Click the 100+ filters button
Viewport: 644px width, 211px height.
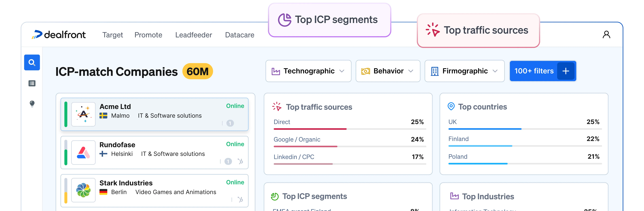pos(534,71)
